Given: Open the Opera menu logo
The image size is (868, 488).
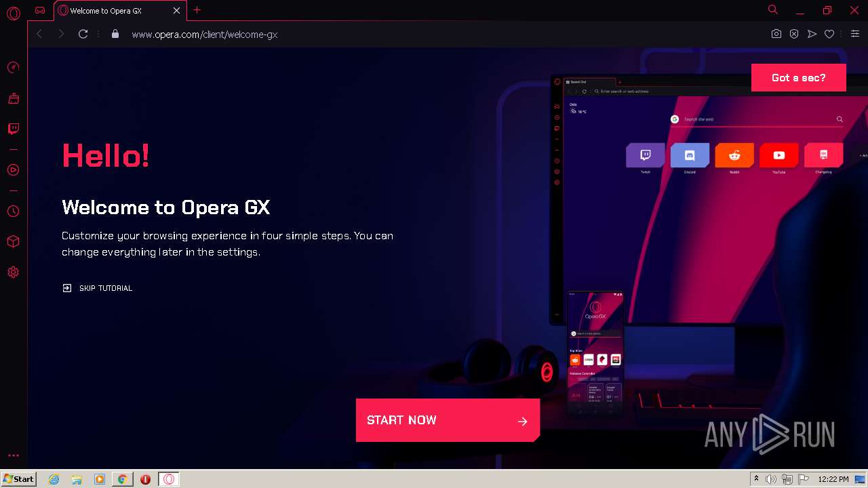Looking at the screenshot, I should [x=13, y=13].
